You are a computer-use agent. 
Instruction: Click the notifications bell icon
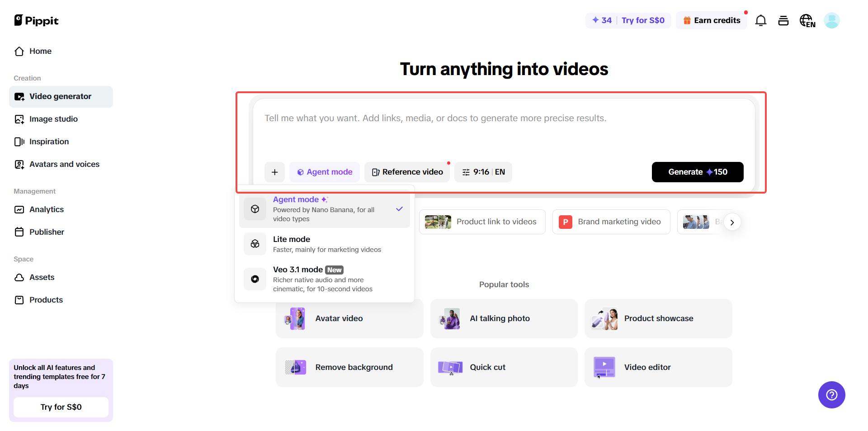click(x=761, y=20)
